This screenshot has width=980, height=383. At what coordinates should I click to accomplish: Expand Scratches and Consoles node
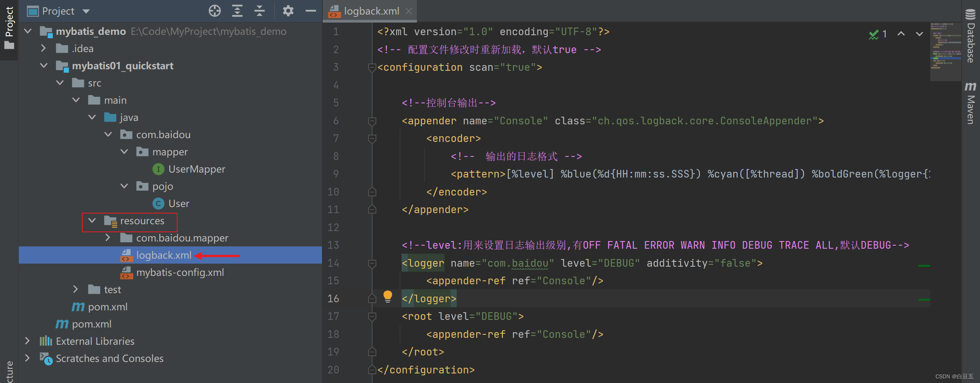pyautogui.click(x=27, y=358)
